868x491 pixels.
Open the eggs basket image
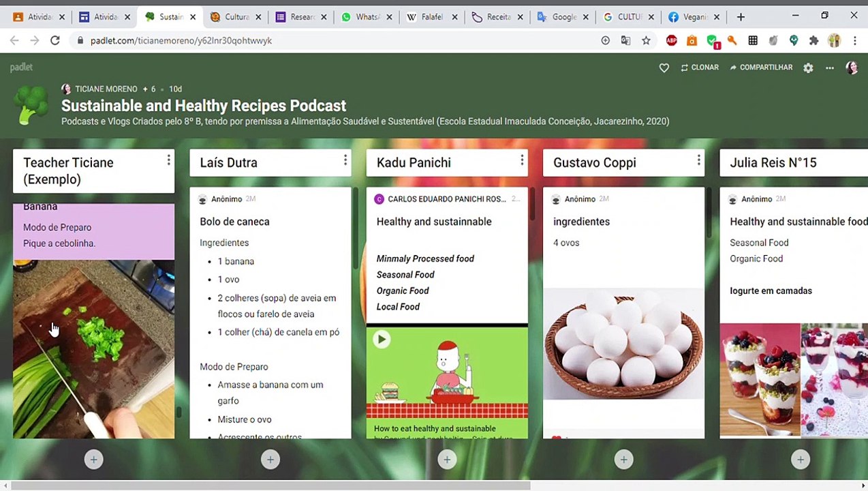click(x=623, y=343)
